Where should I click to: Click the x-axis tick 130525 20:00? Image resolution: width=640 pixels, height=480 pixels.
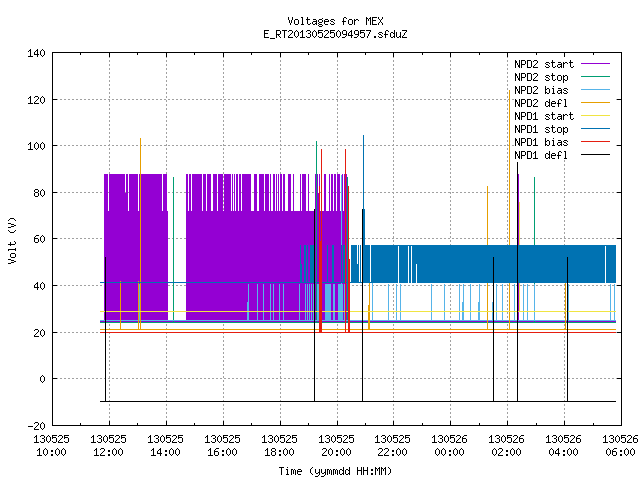[x=336, y=446]
